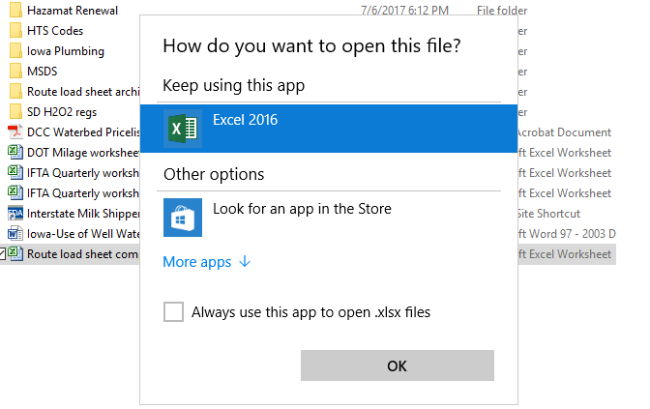Screen dimensions: 650x409
Task: Select the first IFTA Quarterly worksheet file
Action: 82,172
